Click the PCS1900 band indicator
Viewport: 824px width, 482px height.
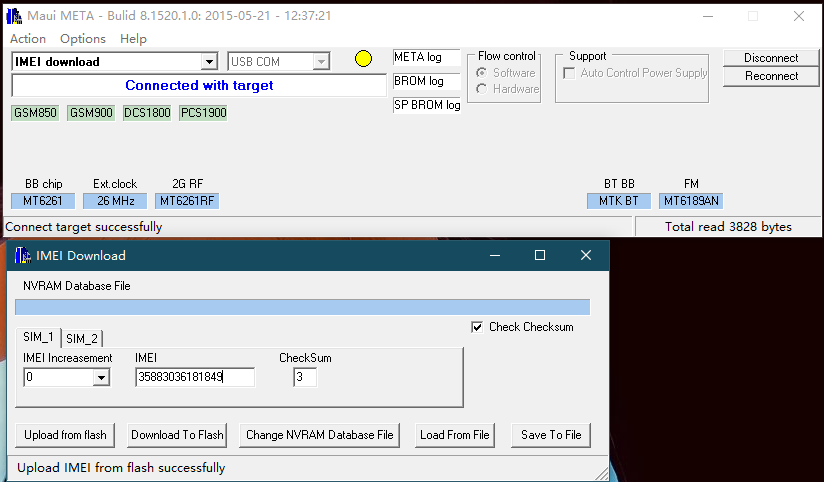tap(203, 113)
